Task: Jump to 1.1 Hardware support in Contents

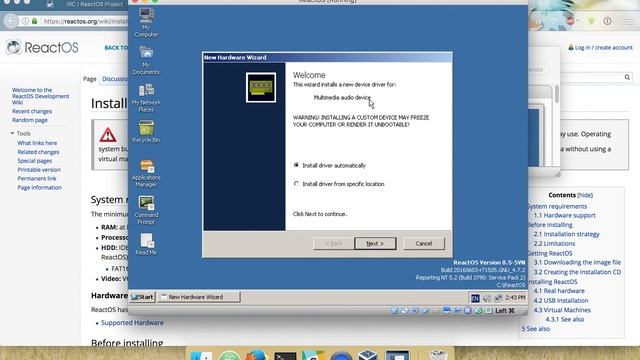Action: (564, 216)
